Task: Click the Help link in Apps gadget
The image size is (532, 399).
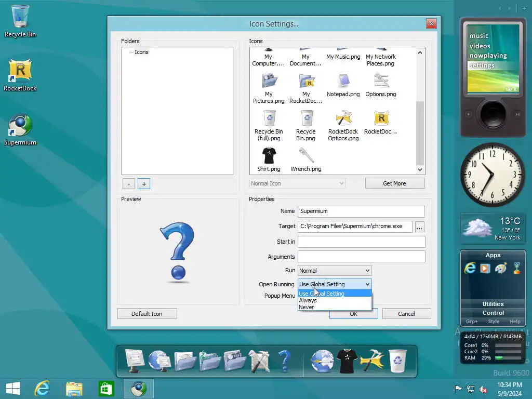Action: pyautogui.click(x=515, y=321)
